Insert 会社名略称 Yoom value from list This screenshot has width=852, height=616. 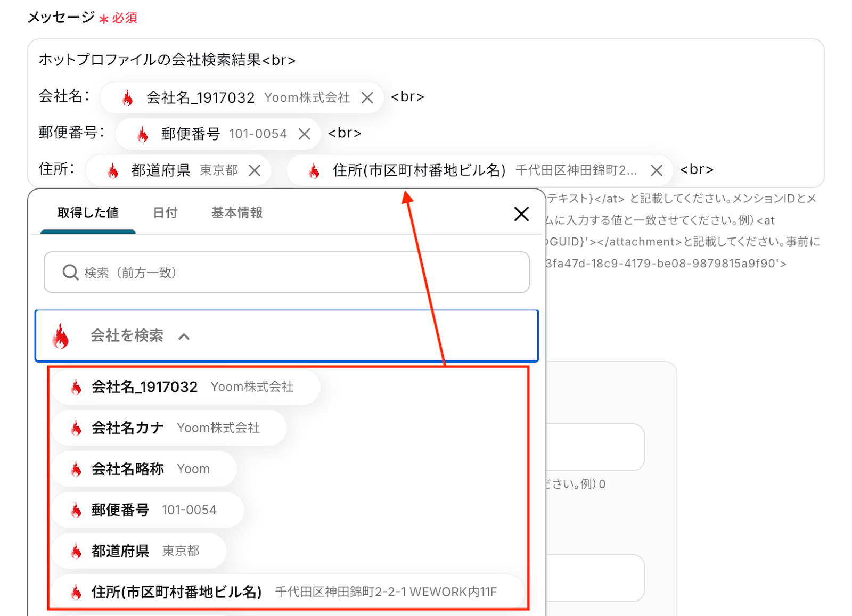(x=144, y=469)
